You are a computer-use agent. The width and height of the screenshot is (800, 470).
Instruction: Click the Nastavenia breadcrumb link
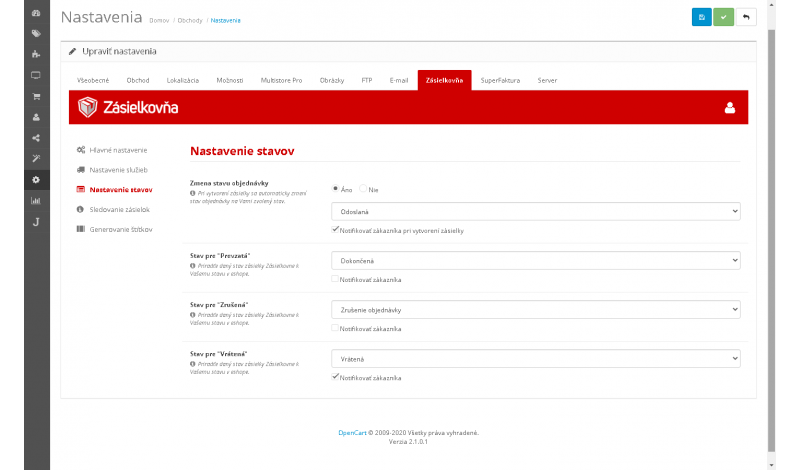click(226, 20)
